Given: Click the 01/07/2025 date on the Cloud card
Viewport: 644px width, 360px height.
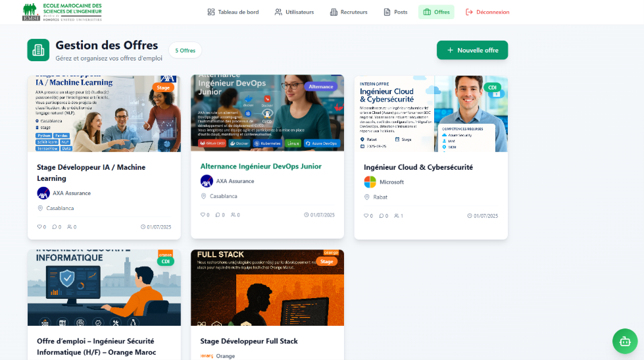Looking at the screenshot, I should 486,216.
